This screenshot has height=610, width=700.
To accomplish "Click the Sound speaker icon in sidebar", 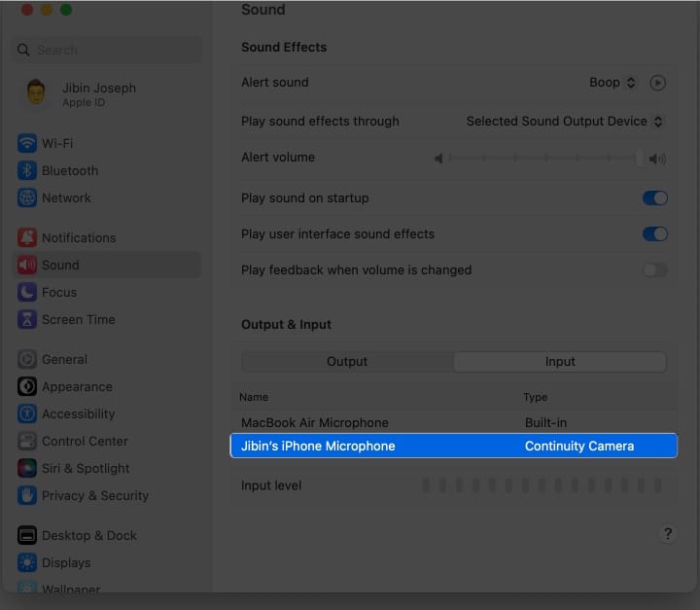I will coord(27,265).
